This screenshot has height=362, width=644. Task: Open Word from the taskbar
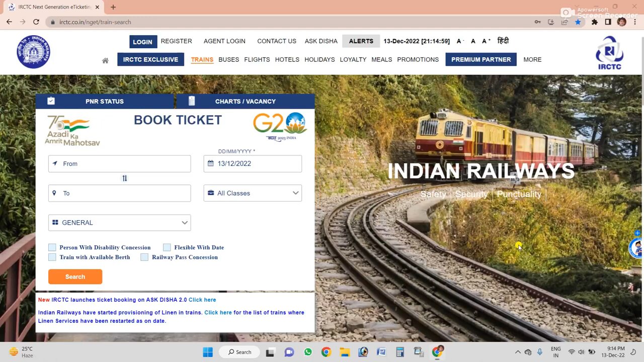tap(381, 352)
